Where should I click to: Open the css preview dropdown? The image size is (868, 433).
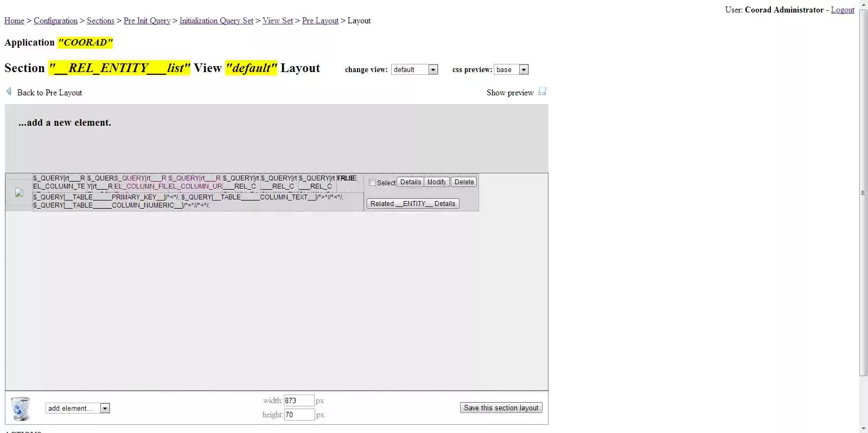click(511, 69)
